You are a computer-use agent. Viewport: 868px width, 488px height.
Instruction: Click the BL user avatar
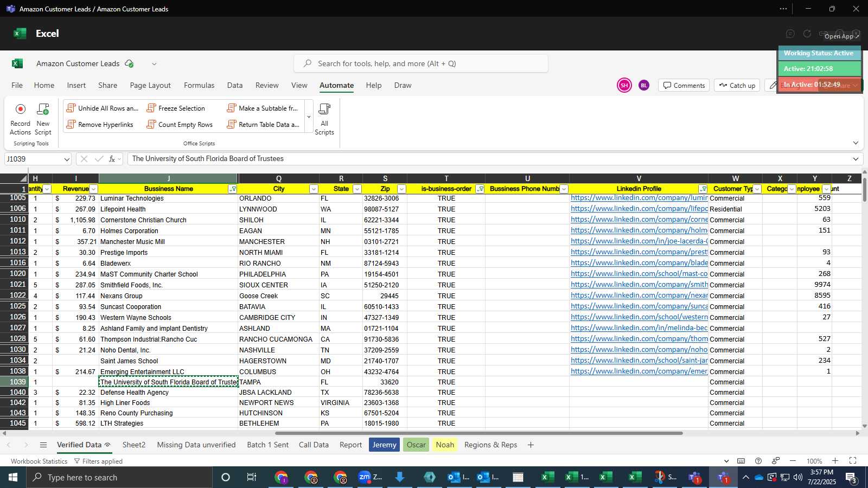point(644,85)
